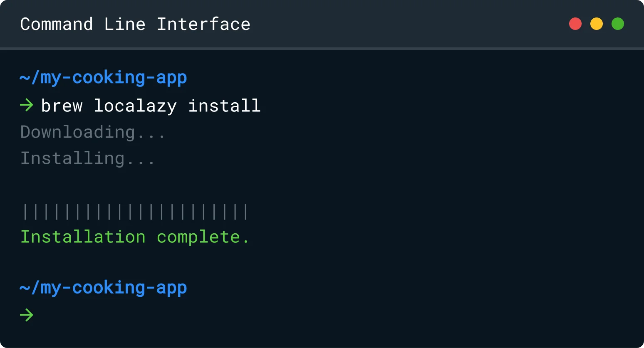Image resolution: width=644 pixels, height=348 pixels.
Task: Click the upper ~/my-cooking-app directory path
Action: coord(104,78)
